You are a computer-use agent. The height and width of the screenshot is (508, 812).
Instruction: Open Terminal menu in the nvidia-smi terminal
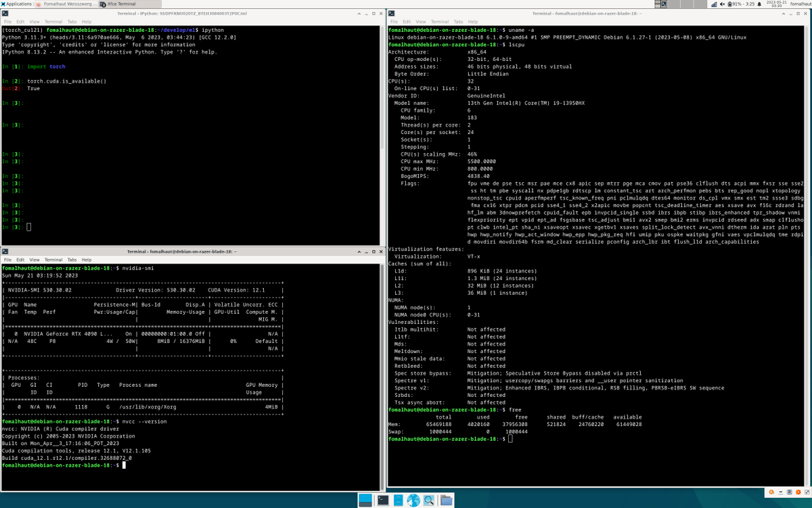[x=53, y=260]
